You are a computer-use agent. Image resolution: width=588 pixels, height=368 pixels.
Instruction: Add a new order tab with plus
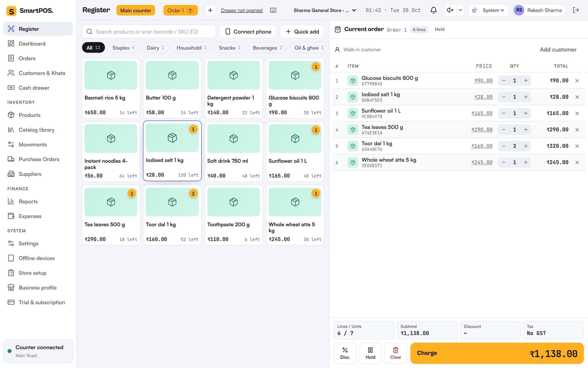tap(210, 10)
